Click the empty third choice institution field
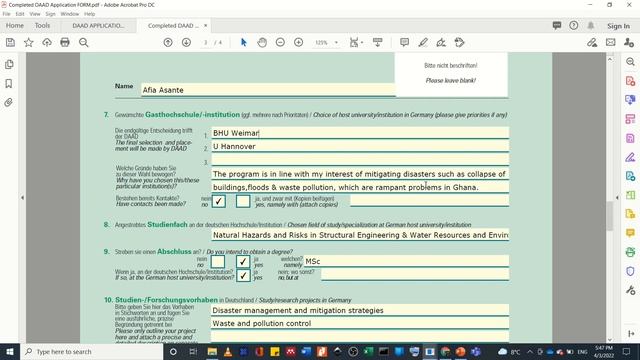640x360 pixels. click(x=360, y=159)
